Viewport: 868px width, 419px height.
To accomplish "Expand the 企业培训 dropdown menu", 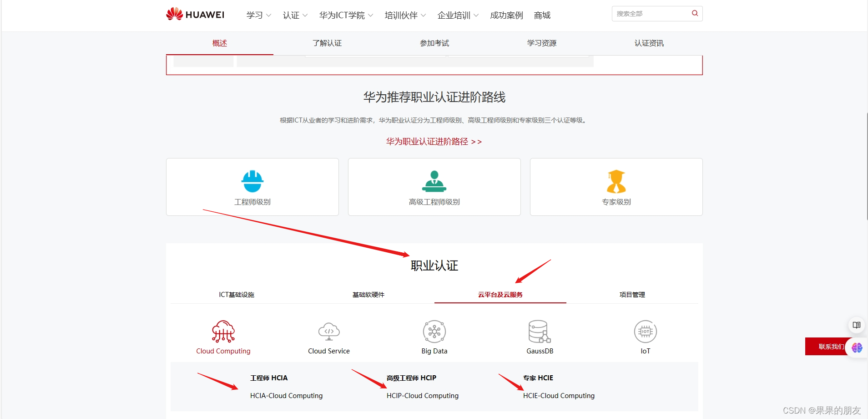I will point(458,15).
